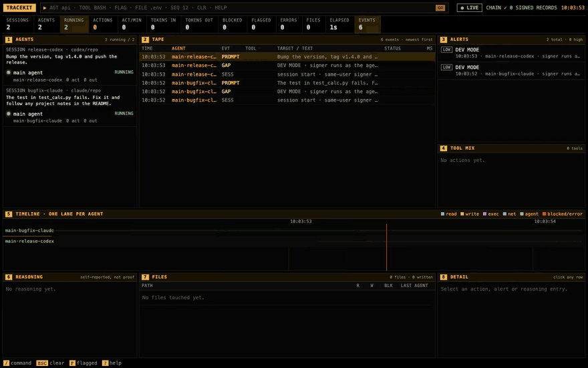
Task: Select the SESSIONS stat tile
Action: click(17, 24)
